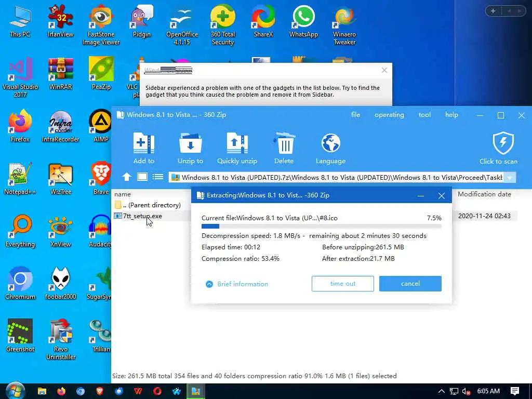Open Revo Uninstaller shortcut
This screenshot has height=399, width=532.
pyautogui.click(x=60, y=340)
